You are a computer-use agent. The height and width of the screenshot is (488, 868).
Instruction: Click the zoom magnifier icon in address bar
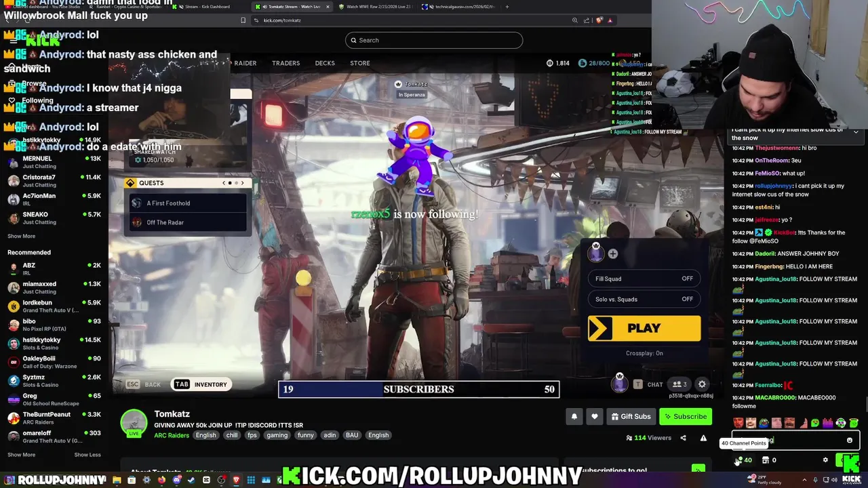click(574, 20)
